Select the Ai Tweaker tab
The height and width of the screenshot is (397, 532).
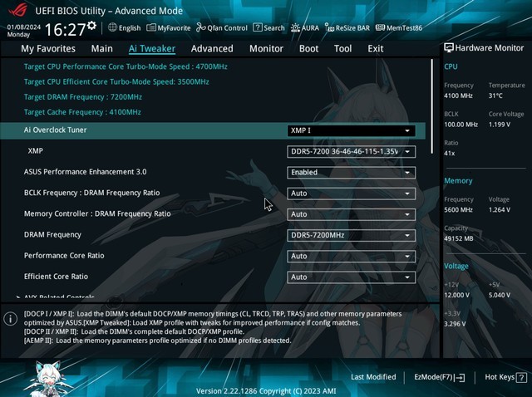click(152, 49)
